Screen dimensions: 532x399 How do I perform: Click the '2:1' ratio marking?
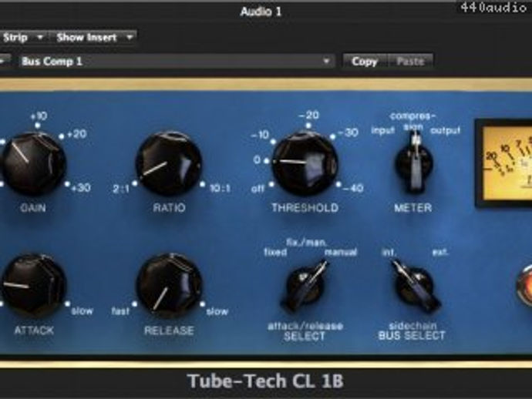point(121,189)
